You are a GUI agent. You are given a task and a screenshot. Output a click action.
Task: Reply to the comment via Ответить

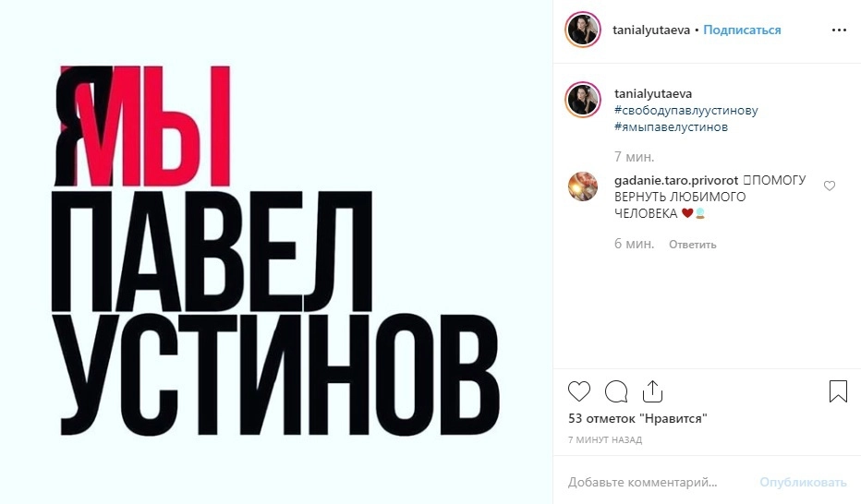pyautogui.click(x=693, y=245)
